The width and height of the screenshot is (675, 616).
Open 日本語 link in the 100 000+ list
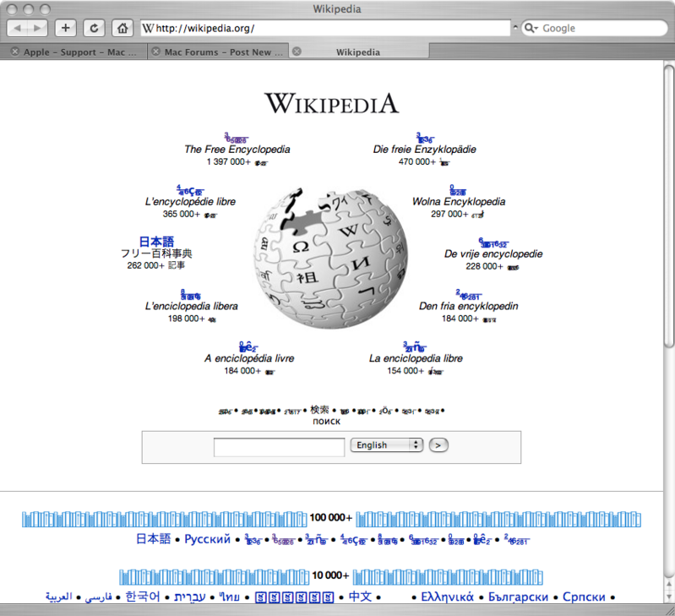point(153,539)
